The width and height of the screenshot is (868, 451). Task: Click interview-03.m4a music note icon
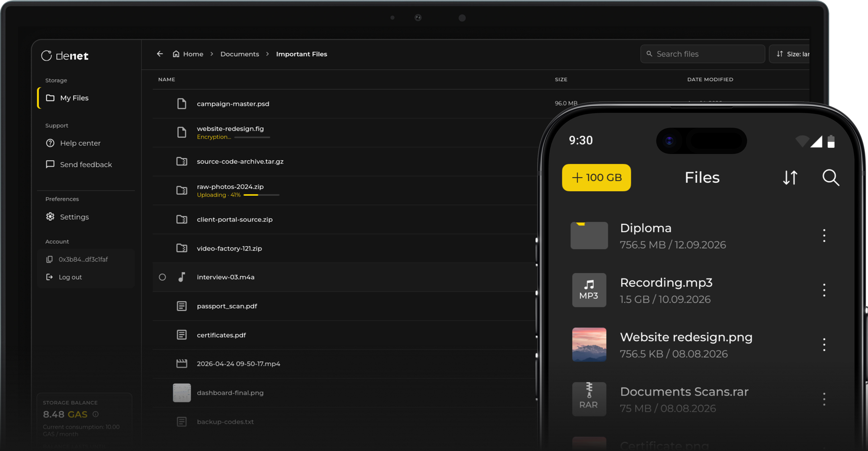182,277
